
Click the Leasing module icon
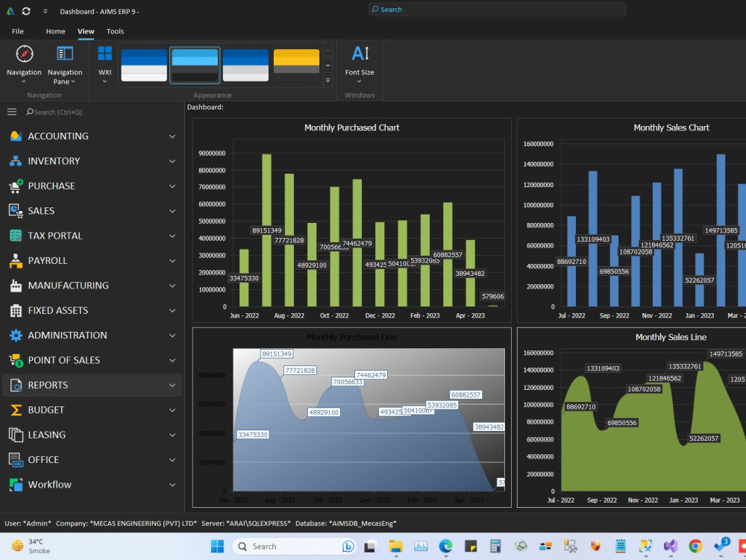tap(16, 435)
